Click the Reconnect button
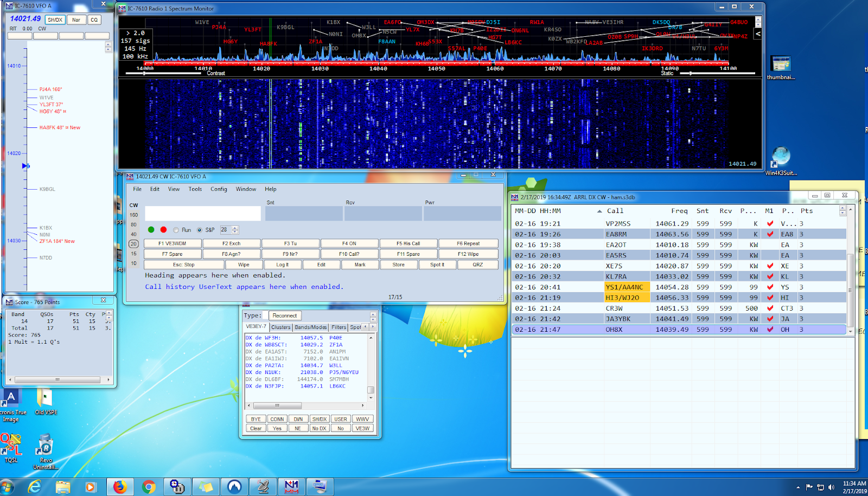 click(x=285, y=315)
